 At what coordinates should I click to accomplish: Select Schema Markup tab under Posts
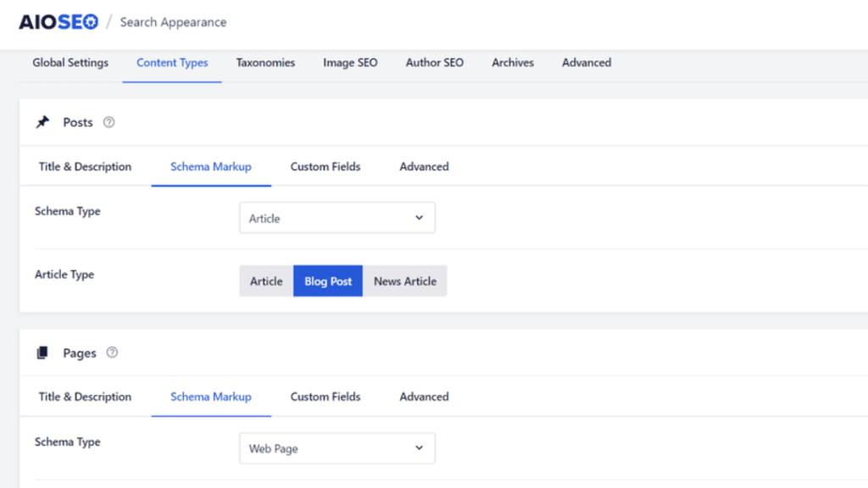click(211, 167)
